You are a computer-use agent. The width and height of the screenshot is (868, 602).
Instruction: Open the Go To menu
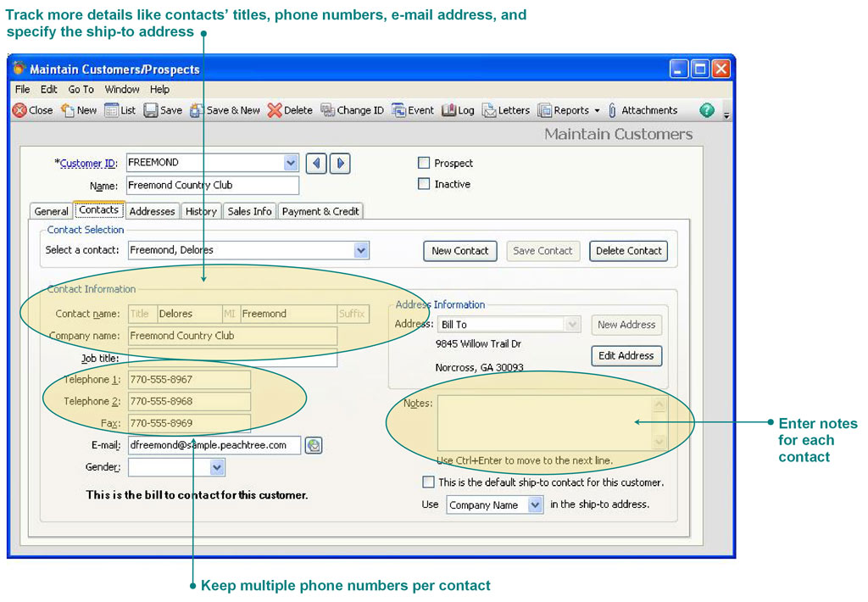[81, 89]
